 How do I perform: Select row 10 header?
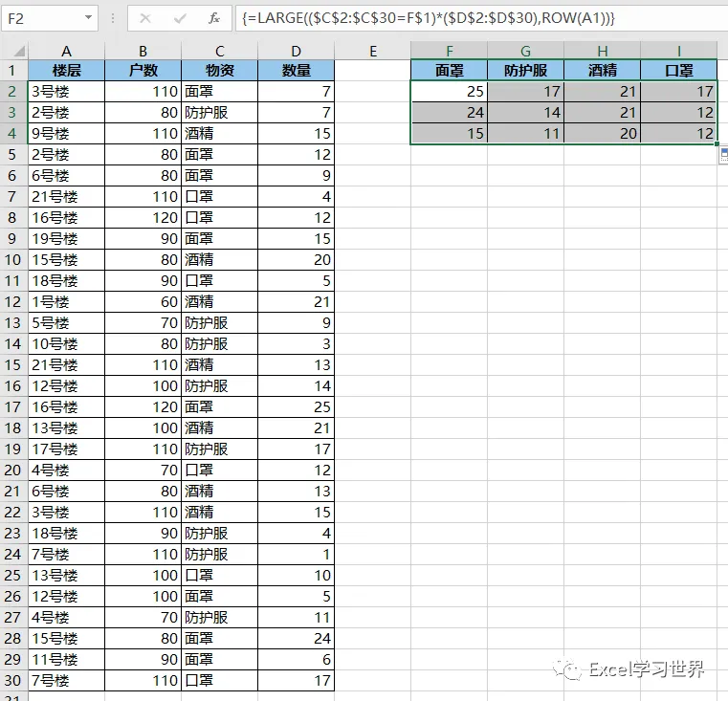pyautogui.click(x=12, y=260)
